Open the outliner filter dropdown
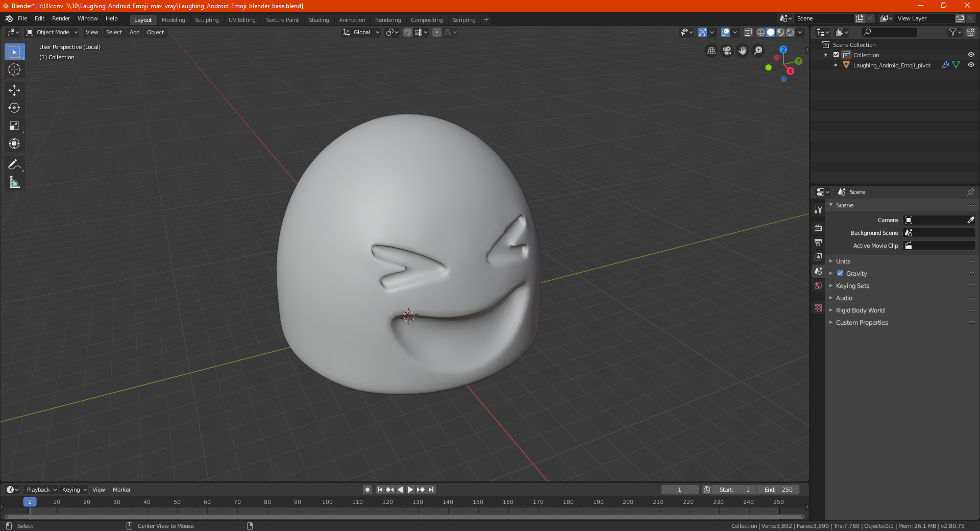Image resolution: width=980 pixels, height=531 pixels. pyautogui.click(x=955, y=32)
